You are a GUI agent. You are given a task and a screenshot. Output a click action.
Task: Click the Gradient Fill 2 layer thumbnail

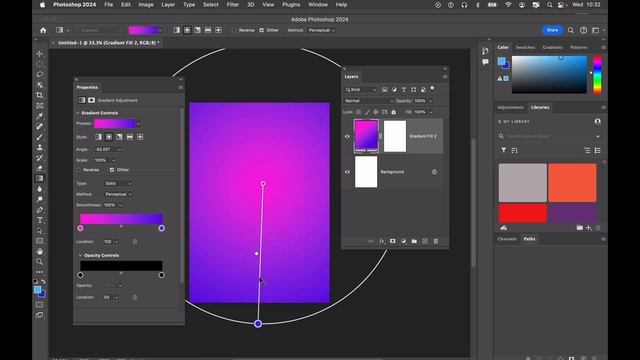(x=366, y=136)
